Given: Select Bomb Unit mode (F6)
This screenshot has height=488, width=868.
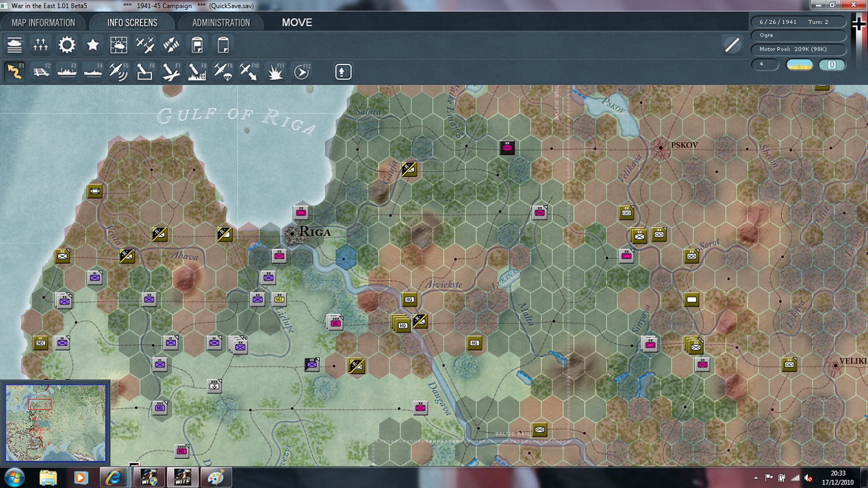Looking at the screenshot, I should [144, 72].
